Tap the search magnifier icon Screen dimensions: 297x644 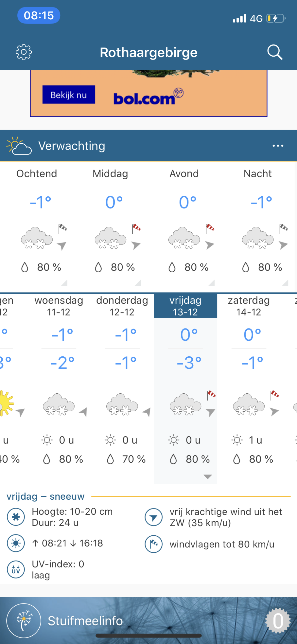(x=275, y=52)
